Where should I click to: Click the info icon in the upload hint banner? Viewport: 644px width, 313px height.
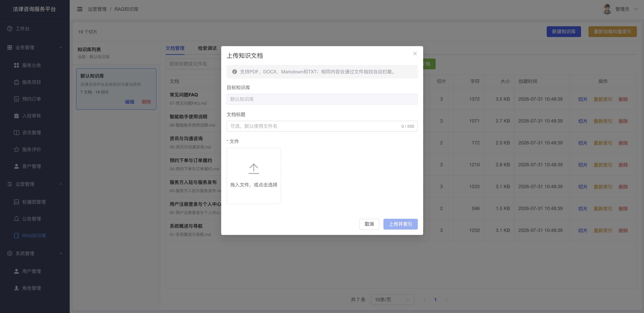(x=234, y=72)
